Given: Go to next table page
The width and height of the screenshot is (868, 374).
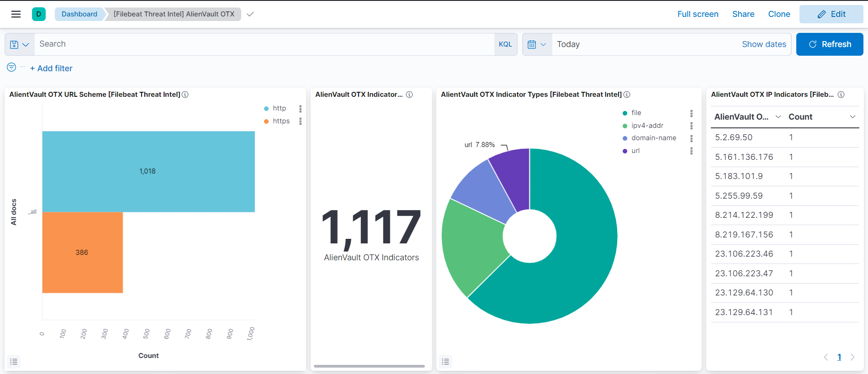Looking at the screenshot, I should [x=852, y=357].
